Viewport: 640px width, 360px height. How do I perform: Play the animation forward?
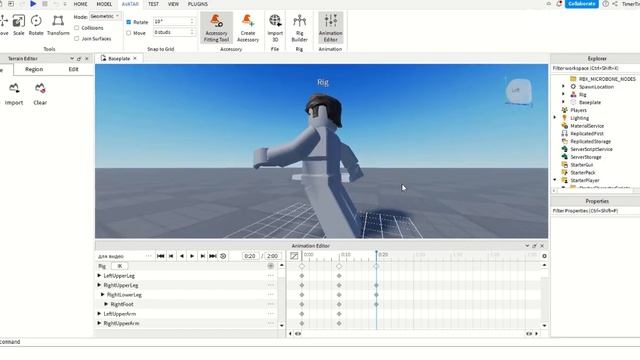click(192, 256)
